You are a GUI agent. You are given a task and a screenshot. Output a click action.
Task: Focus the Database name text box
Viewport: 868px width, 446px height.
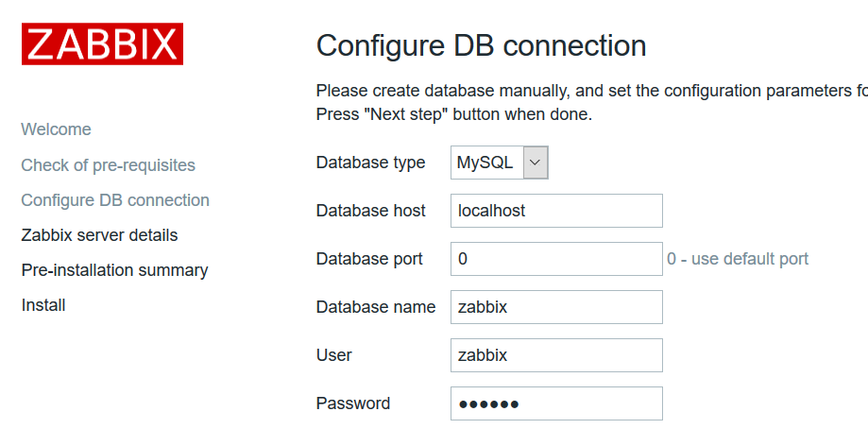tap(556, 307)
